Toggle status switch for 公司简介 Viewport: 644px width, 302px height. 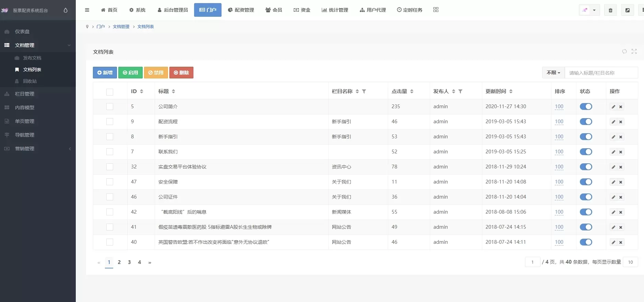coord(586,106)
